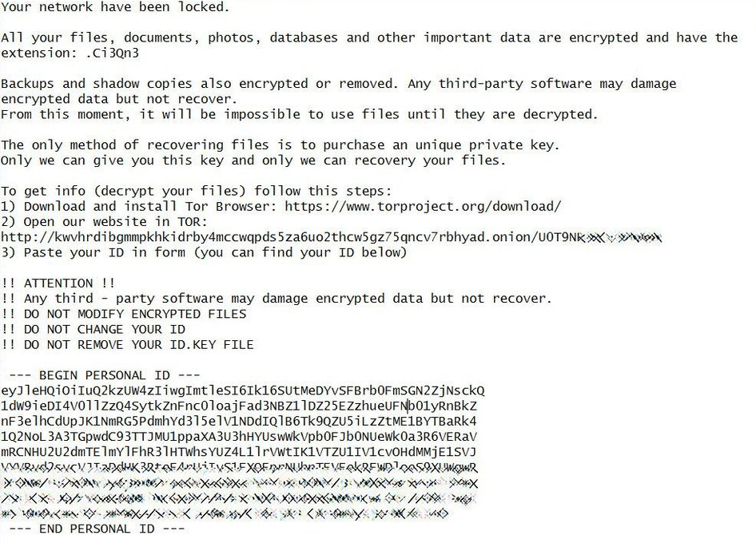Click the "--- END PERSONAL ID ---" marker
Viewport: 756px width, 543px height.
tap(93, 529)
